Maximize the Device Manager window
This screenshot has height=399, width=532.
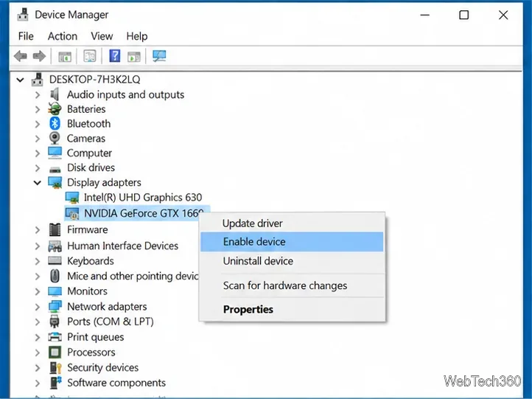[463, 15]
